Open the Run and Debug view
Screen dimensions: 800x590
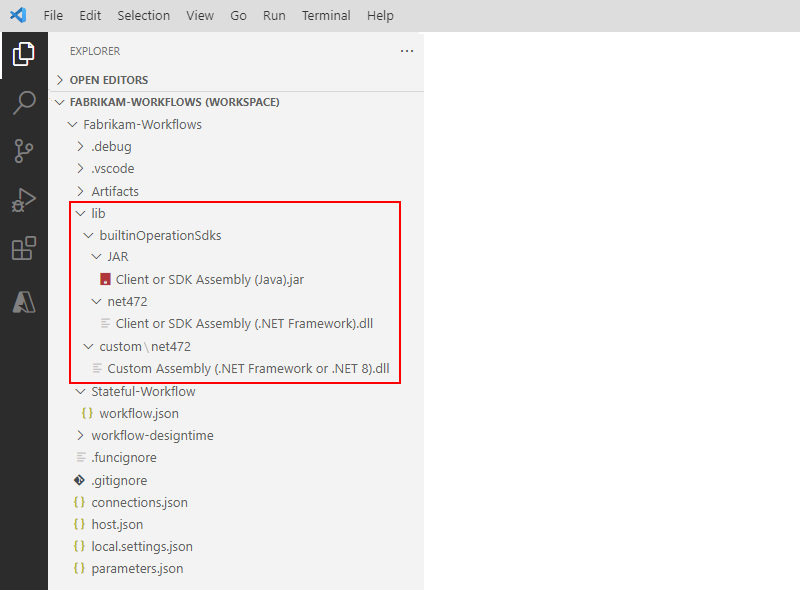tap(24, 198)
